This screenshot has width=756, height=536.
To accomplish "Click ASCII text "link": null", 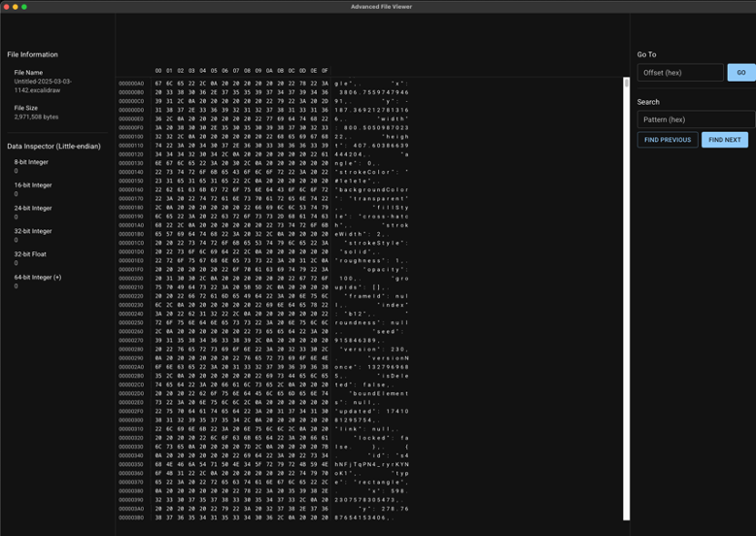I will click(x=364, y=429).
